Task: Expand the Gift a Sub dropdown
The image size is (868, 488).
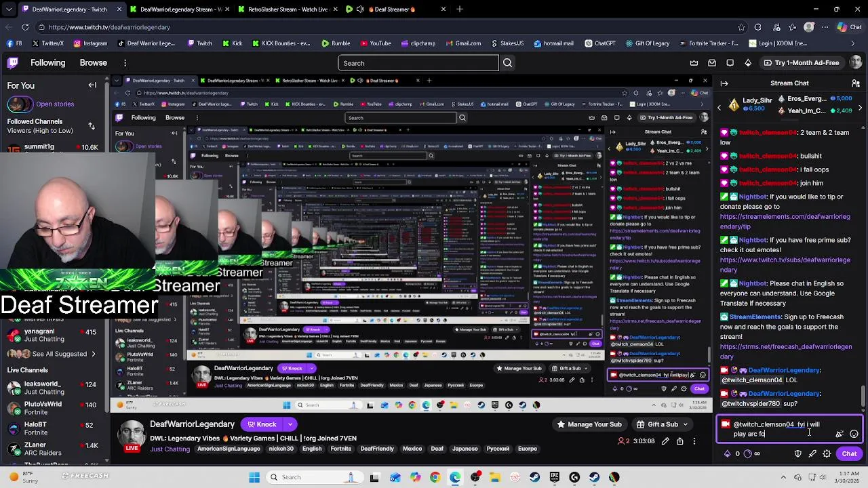Action: [x=686, y=424]
